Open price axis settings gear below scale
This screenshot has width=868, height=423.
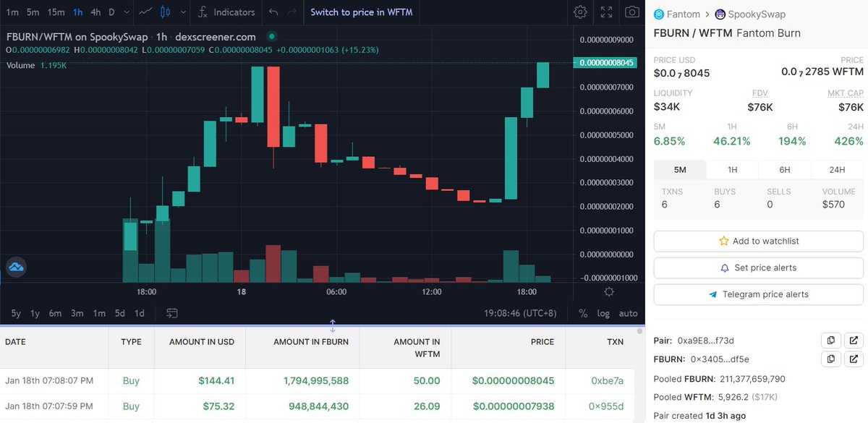pyautogui.click(x=609, y=291)
